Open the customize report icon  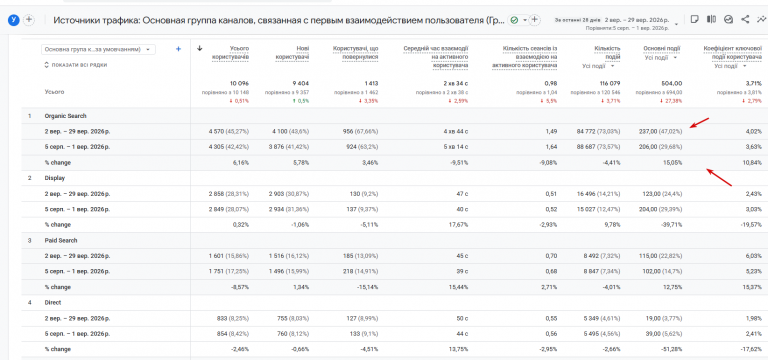click(728, 19)
